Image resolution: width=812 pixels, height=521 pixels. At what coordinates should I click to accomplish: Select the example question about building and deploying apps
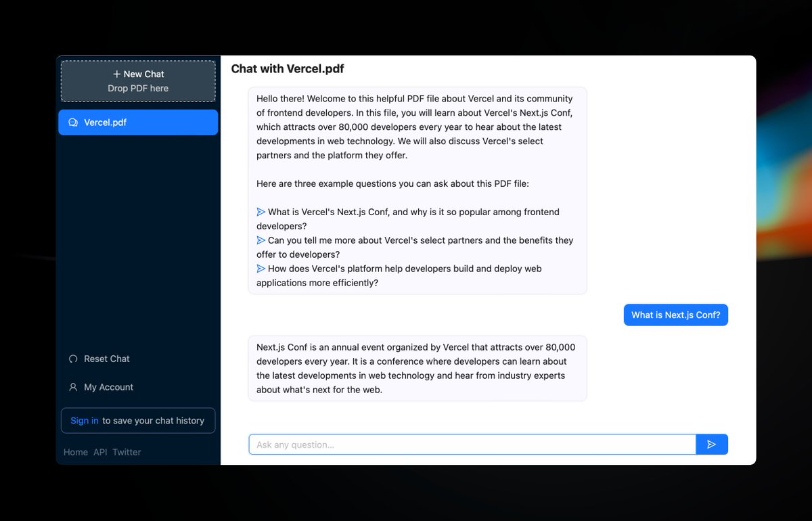[x=399, y=275]
